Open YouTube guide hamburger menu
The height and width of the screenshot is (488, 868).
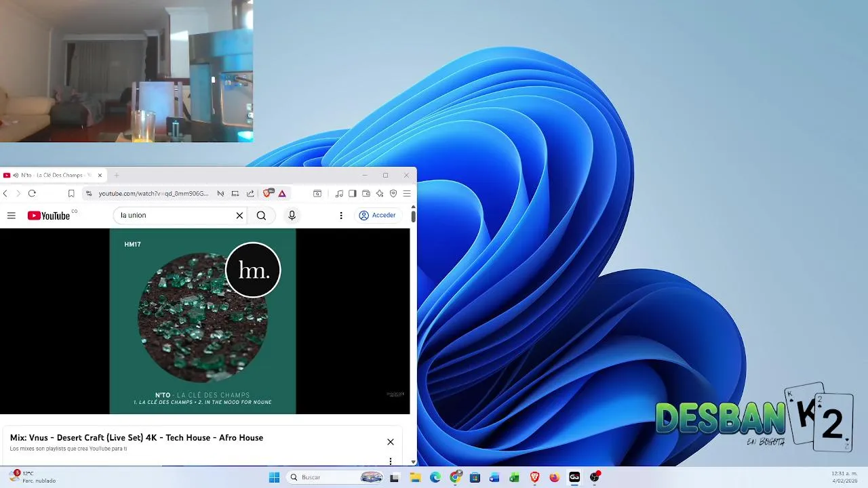coord(11,216)
